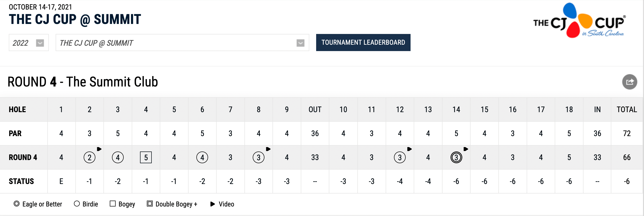Click the chevron on the year selector
This screenshot has height=216, width=644.
pos(40,43)
